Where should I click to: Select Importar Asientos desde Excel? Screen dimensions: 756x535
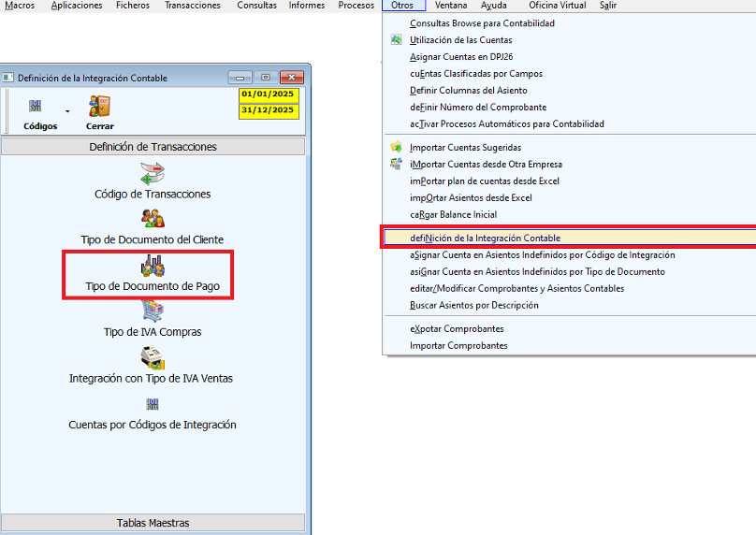tap(471, 198)
